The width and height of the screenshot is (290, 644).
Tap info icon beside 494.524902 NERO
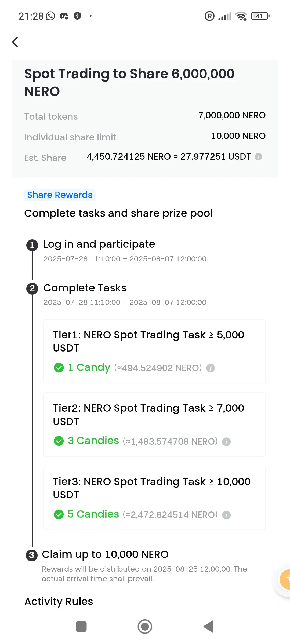211,368
